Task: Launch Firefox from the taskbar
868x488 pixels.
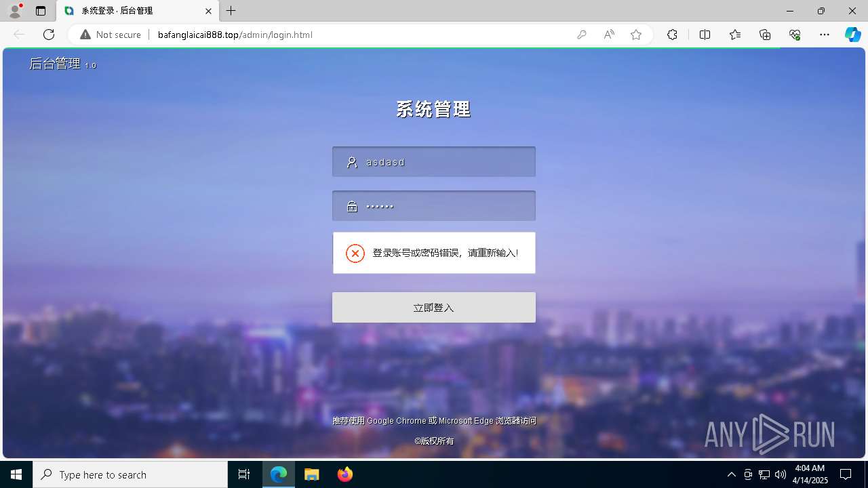Action: pos(345,474)
